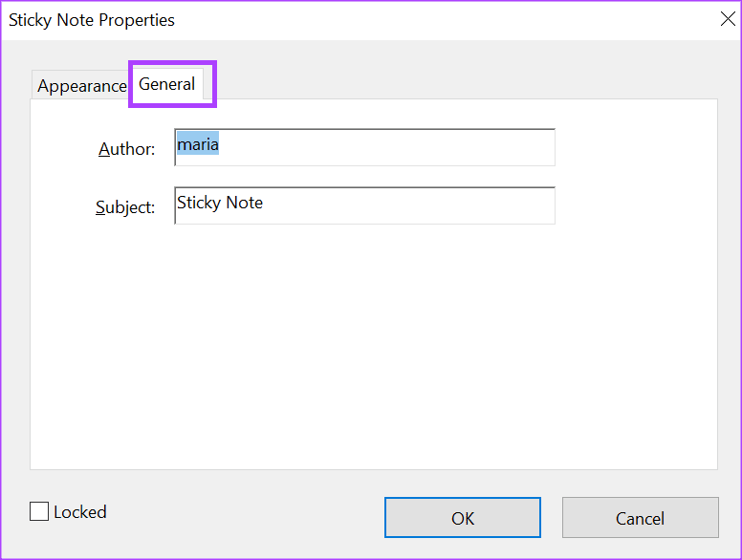Click the white panel area below Subject
This screenshot has width=742, height=560.
[363, 287]
